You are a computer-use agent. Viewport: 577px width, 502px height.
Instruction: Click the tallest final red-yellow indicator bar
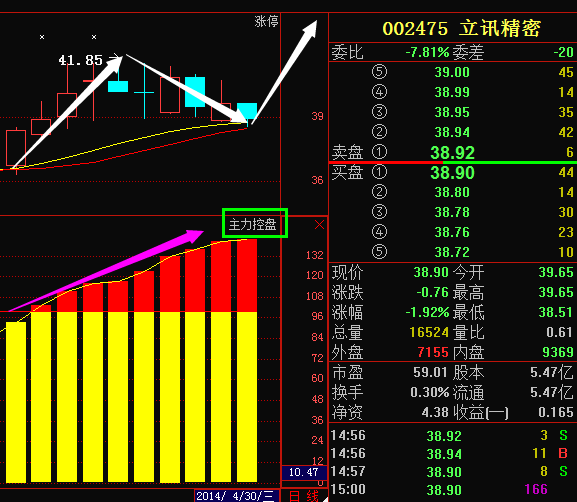247,361
